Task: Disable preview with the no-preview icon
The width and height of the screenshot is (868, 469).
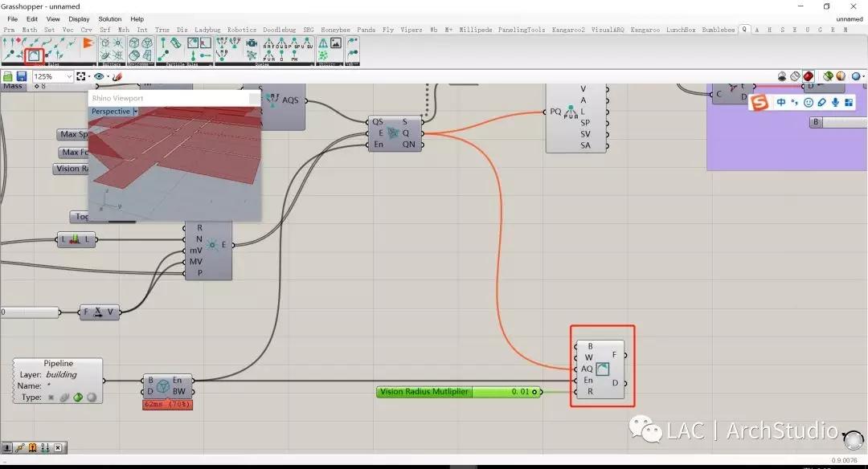Action: point(782,76)
